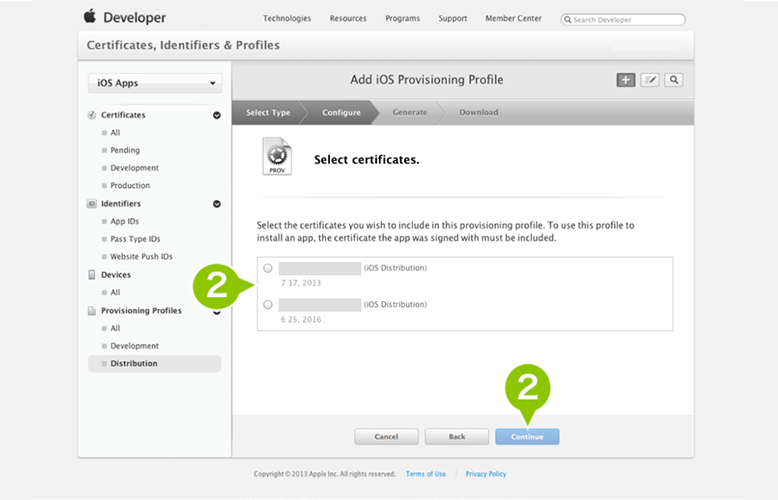778x500 pixels.
Task: Select Distribution provisioning profiles
Action: pos(154,364)
